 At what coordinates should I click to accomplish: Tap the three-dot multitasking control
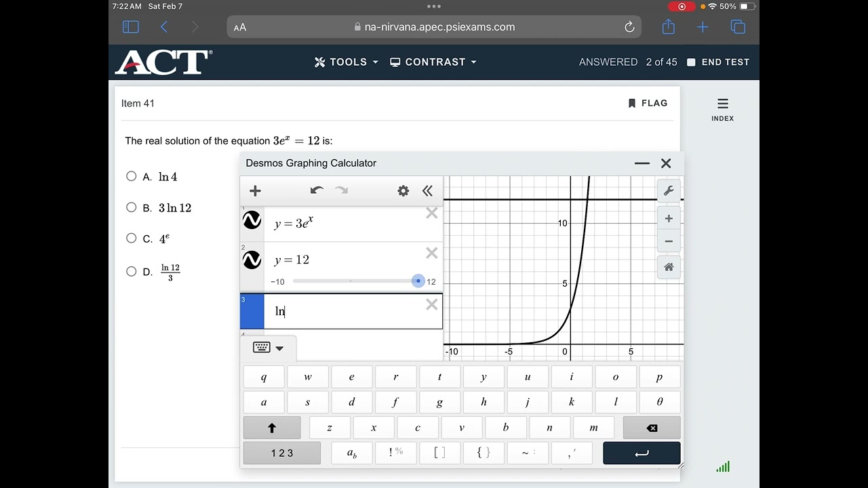pos(434,6)
